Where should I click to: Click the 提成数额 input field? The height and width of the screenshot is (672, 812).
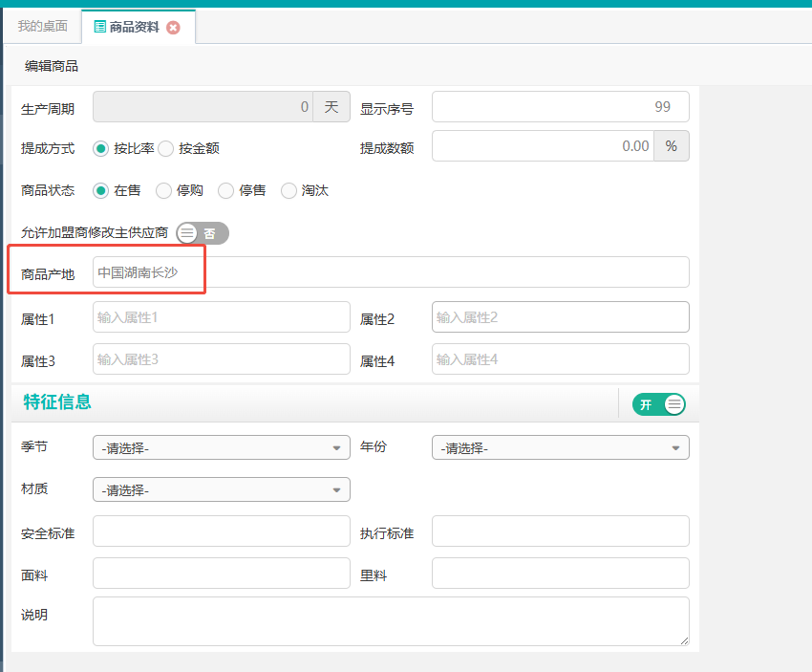(543, 146)
